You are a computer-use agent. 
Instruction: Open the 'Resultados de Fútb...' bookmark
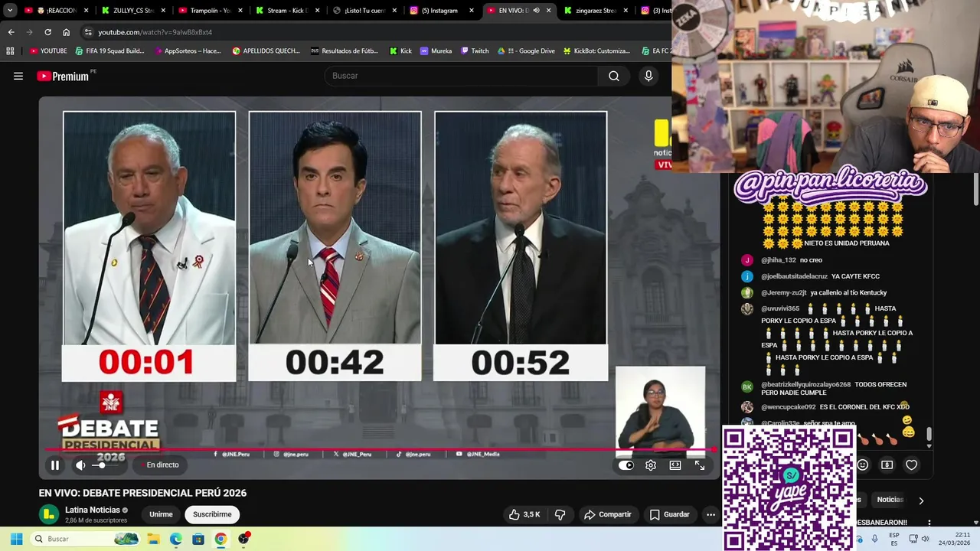click(x=344, y=51)
